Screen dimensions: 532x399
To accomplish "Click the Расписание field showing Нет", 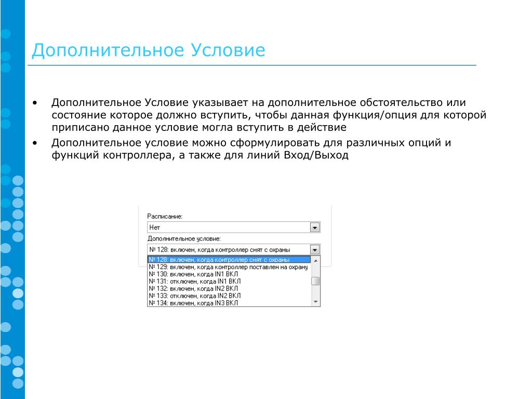I will (x=234, y=228).
